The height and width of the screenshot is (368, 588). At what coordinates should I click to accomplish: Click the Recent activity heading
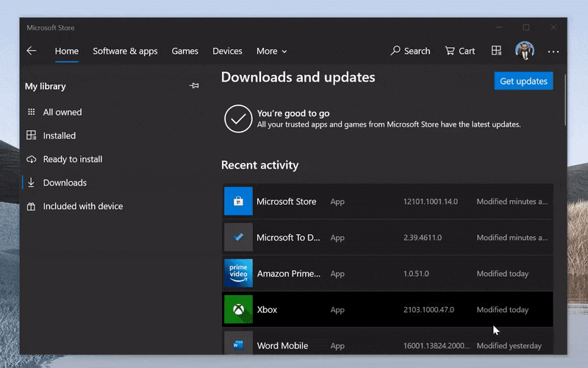click(x=260, y=165)
